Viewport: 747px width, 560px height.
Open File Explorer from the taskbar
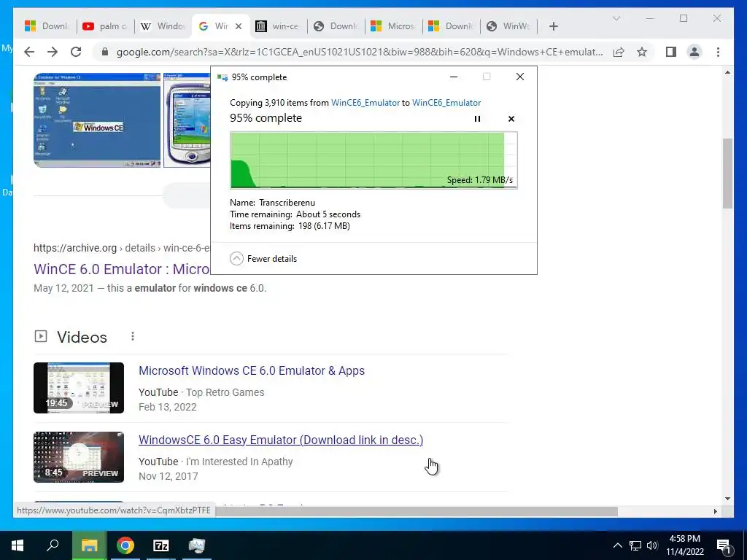click(x=89, y=545)
